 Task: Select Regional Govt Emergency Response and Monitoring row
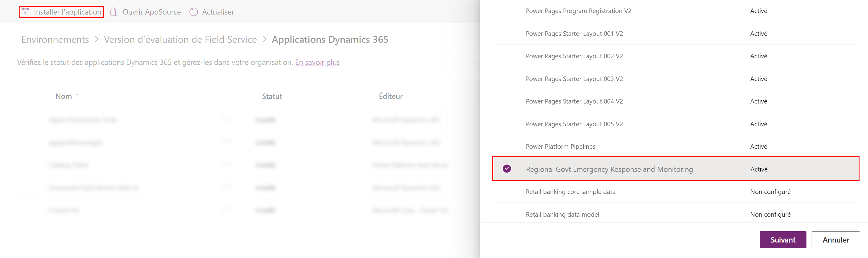[x=675, y=169]
